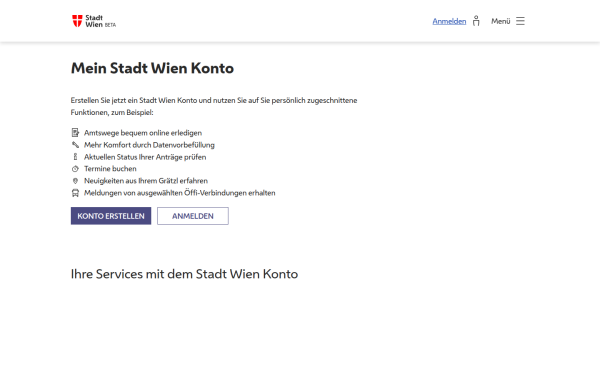Click text 'Mehr Komfort durch Datenvorbefüllung'
Screen dimensions: 600x375
tap(149, 145)
